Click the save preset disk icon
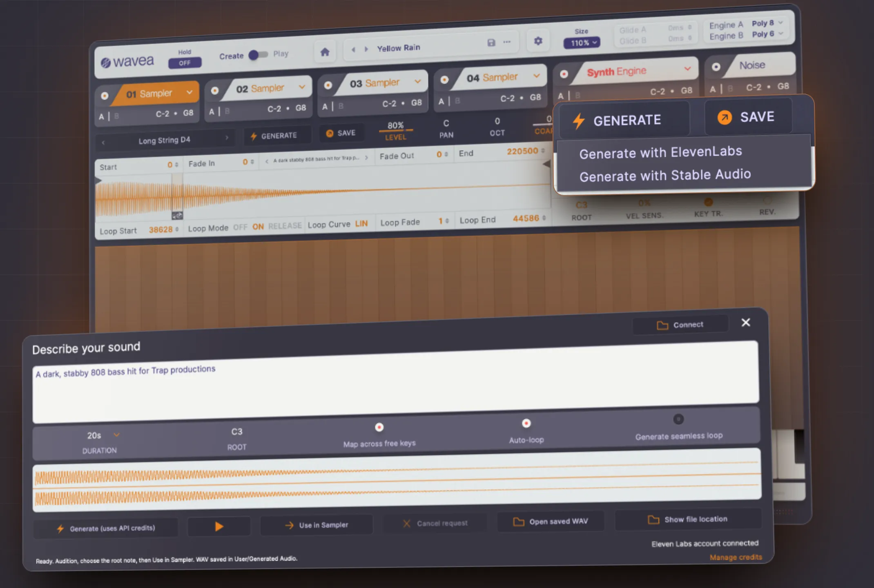Screen dimensions: 874x588 click(491, 42)
